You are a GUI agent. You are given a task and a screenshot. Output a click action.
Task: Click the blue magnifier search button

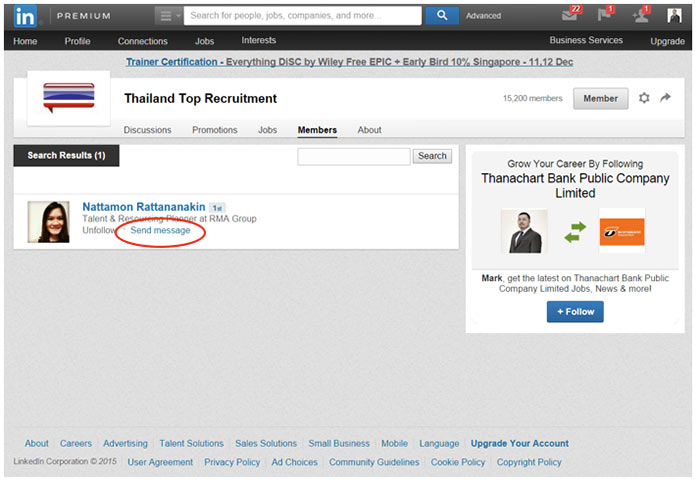(x=442, y=16)
